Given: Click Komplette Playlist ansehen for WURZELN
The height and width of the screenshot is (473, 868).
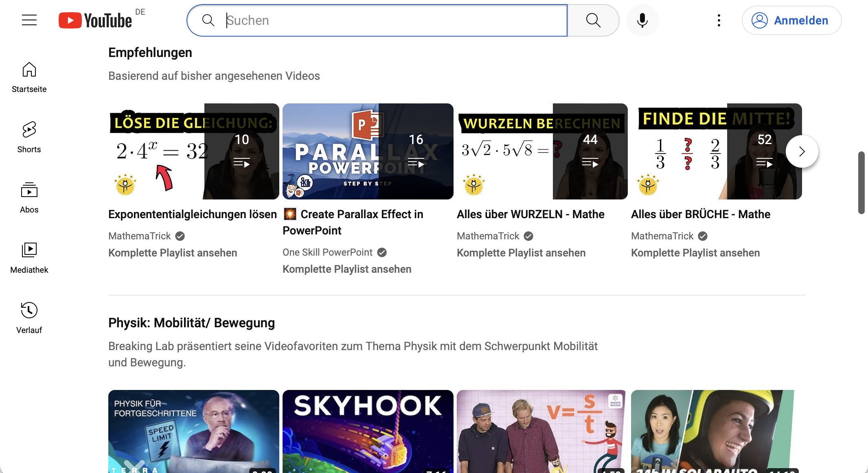Looking at the screenshot, I should pos(521,253).
